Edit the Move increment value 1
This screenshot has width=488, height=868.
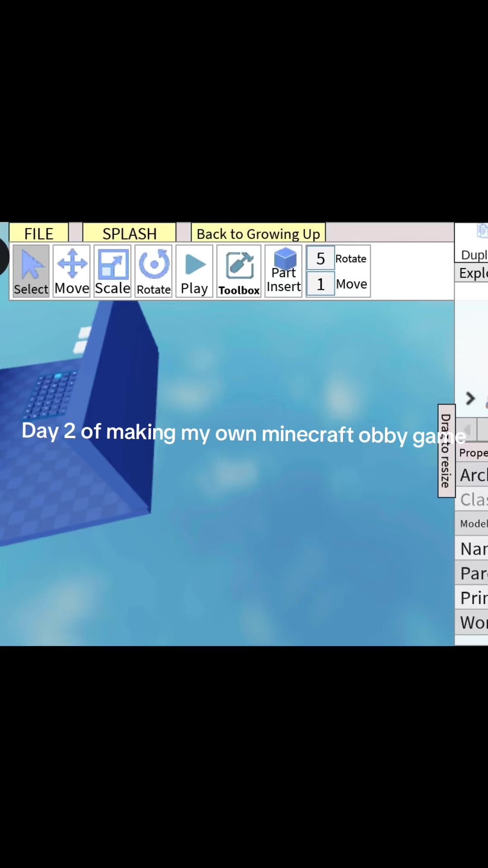click(320, 284)
